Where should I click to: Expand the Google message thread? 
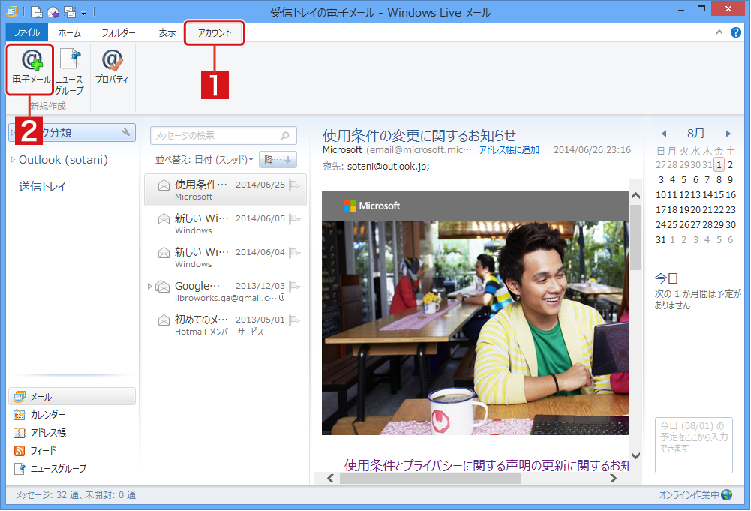click(x=151, y=287)
